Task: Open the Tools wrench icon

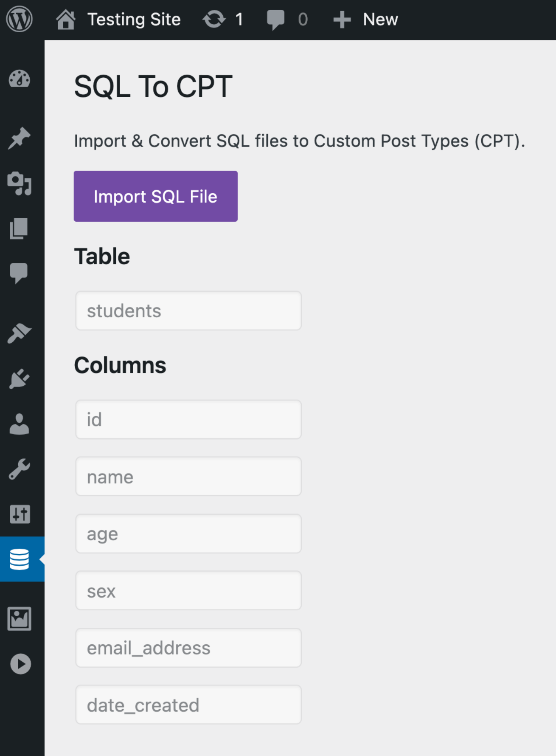Action: coord(20,469)
